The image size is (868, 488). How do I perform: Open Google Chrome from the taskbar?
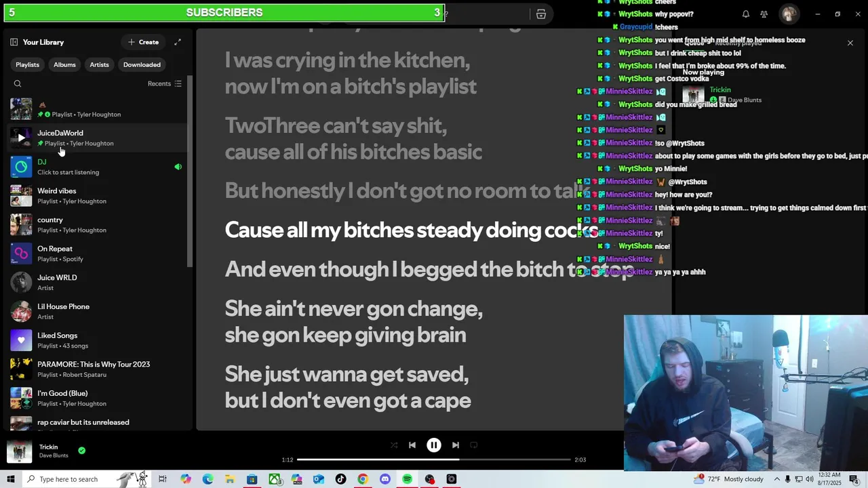[363, 479]
